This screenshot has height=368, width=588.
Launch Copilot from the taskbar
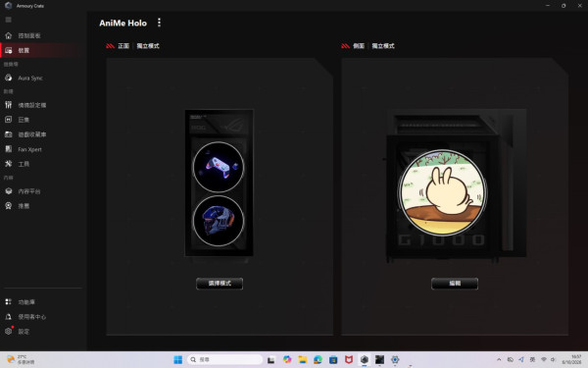point(287,360)
